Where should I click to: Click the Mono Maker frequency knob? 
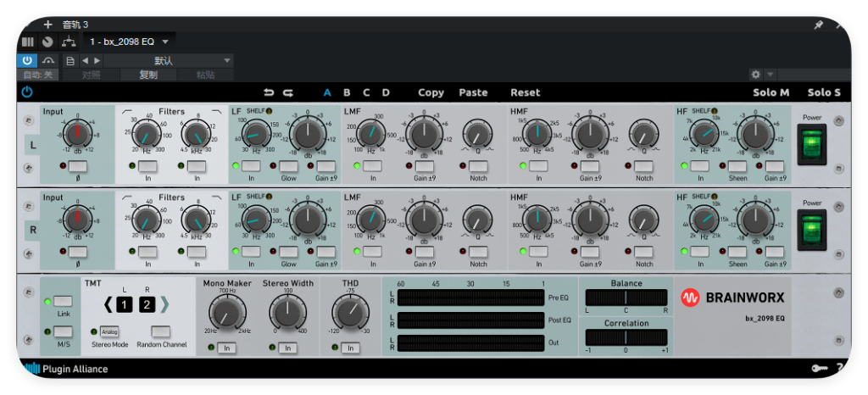click(x=225, y=313)
